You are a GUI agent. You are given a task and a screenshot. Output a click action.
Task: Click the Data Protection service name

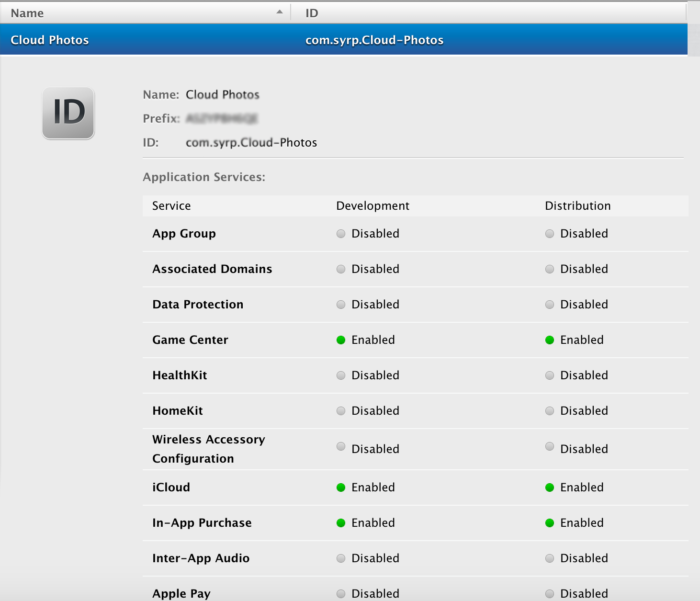tap(198, 305)
